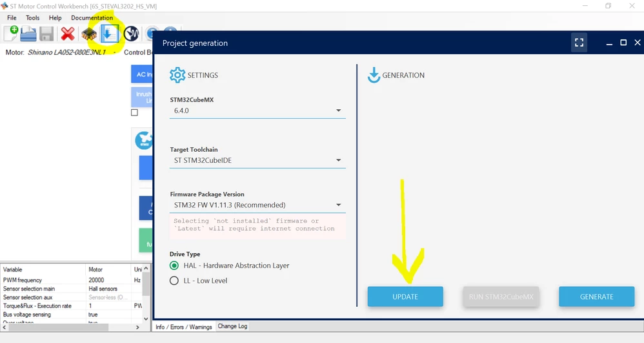This screenshot has width=644, height=343.
Task: Select the Torque&Flux - Execution rate row
Action: [72, 306]
